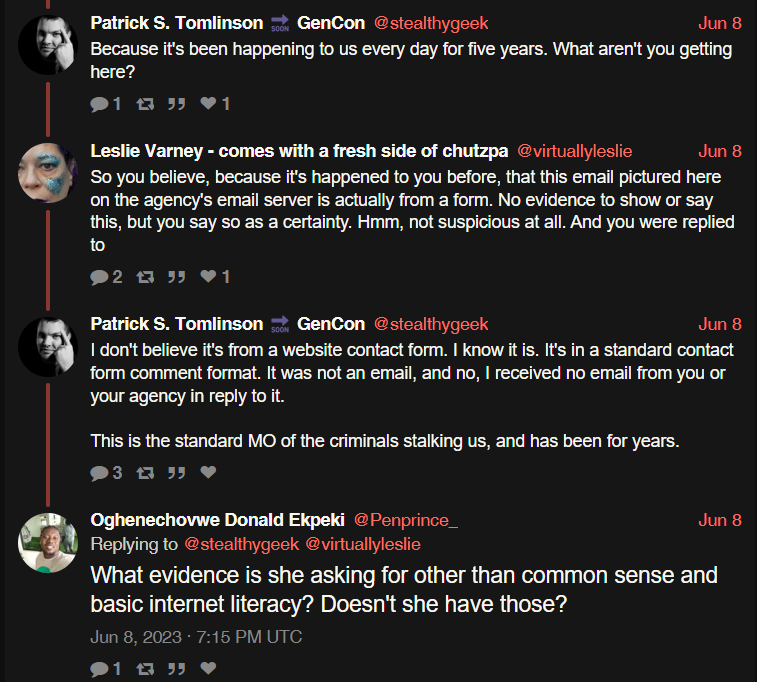The width and height of the screenshot is (757, 682).
Task: Quote Oghenechovwe Donald Ekpeki's tweet
Action: pyautogui.click(x=177, y=668)
